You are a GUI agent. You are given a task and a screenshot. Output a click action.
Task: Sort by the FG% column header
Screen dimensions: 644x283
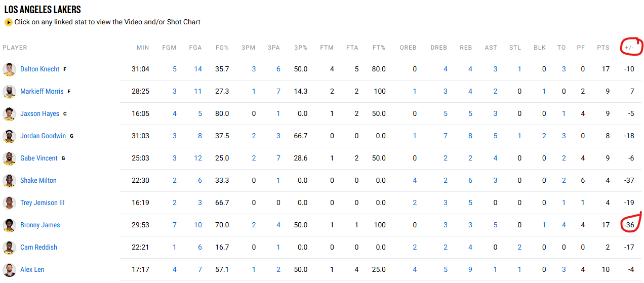click(222, 48)
